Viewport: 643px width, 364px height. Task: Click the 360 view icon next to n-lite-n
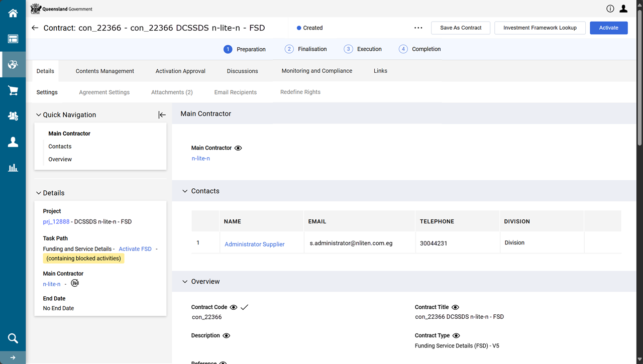(75, 283)
